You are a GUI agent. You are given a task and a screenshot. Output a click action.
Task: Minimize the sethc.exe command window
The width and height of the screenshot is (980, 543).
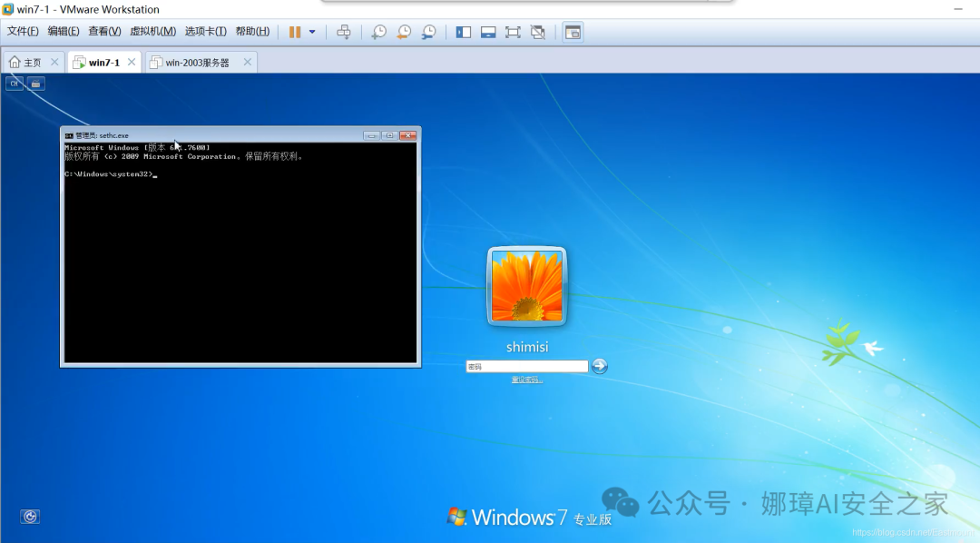pyautogui.click(x=371, y=135)
